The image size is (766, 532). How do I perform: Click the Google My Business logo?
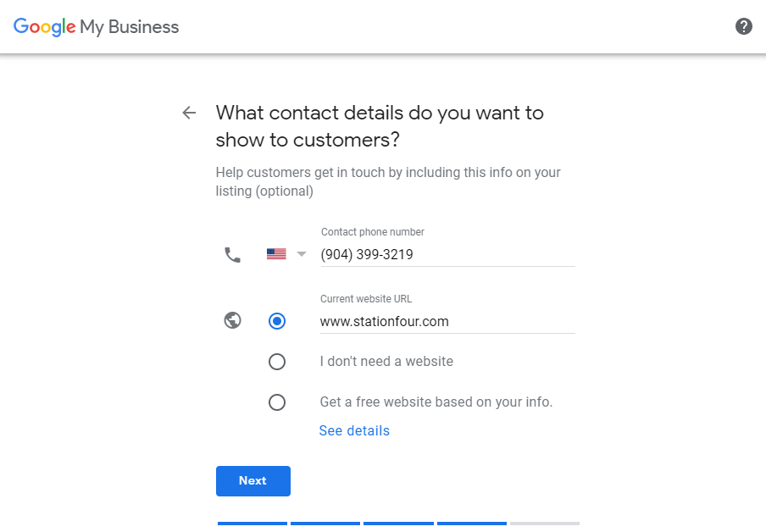click(96, 27)
